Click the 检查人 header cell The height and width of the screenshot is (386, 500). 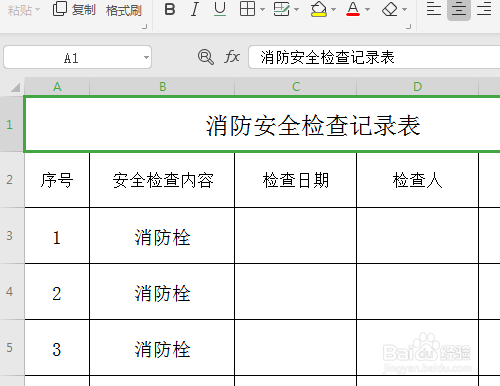417,180
